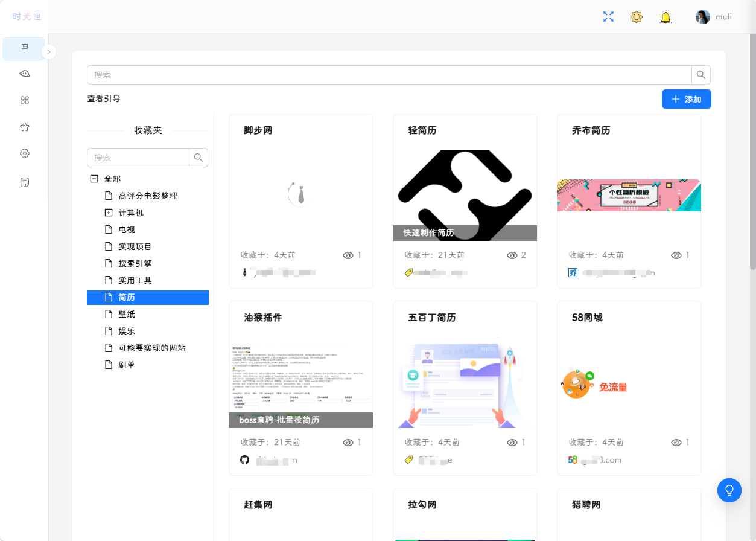Click the GitHub icon on 油猴插件 card

244,460
